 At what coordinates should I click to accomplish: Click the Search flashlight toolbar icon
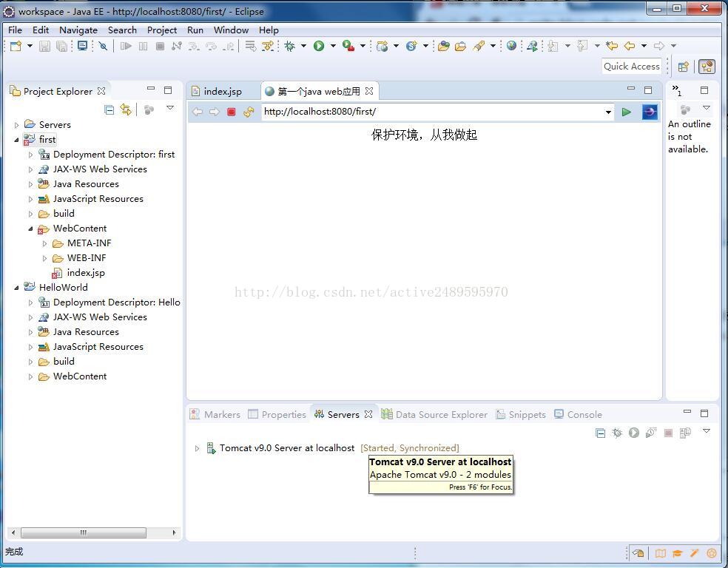479,45
